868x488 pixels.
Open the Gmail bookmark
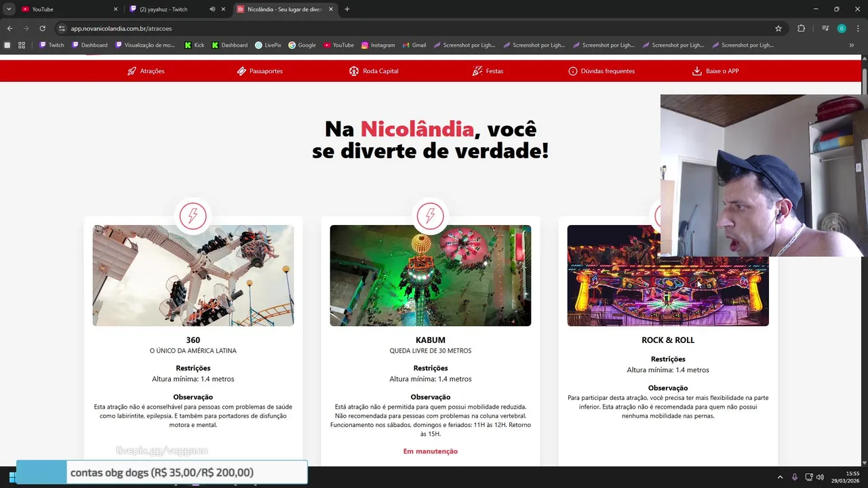pyautogui.click(x=414, y=45)
